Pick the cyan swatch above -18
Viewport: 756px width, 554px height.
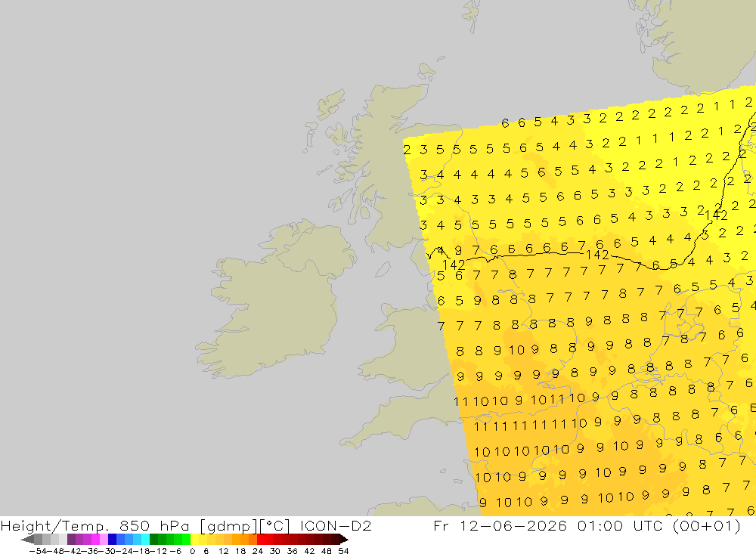pyautogui.click(x=145, y=540)
